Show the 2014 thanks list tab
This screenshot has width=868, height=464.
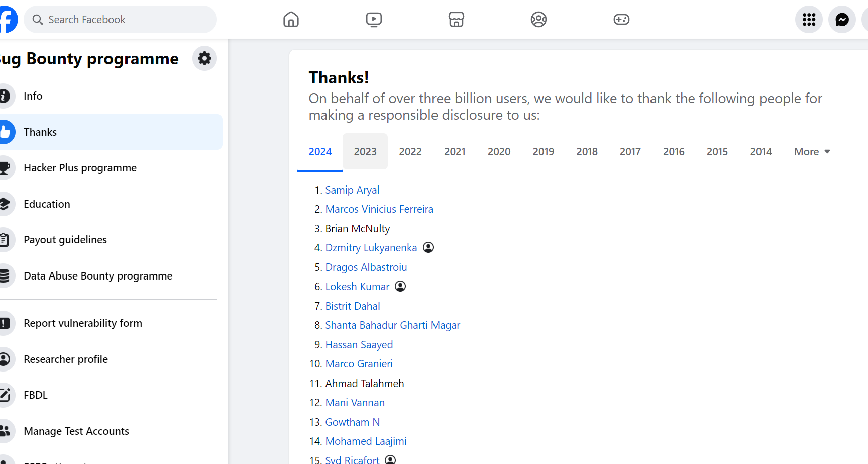coord(761,152)
